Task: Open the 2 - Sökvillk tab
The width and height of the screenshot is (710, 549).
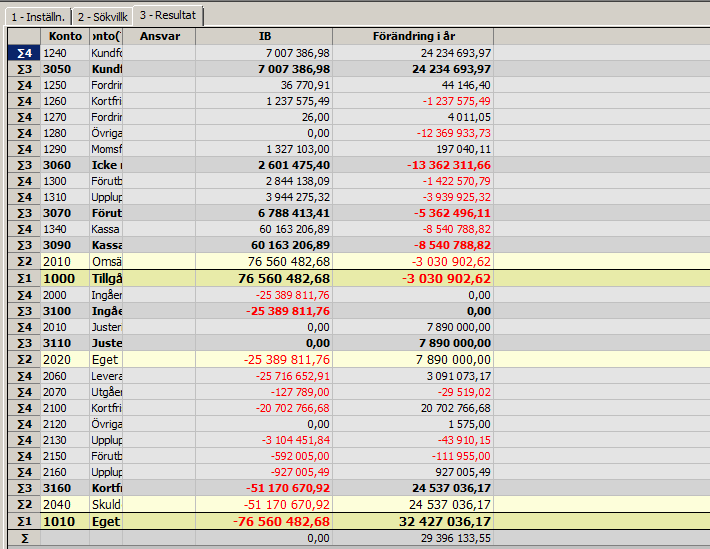Action: point(102,17)
